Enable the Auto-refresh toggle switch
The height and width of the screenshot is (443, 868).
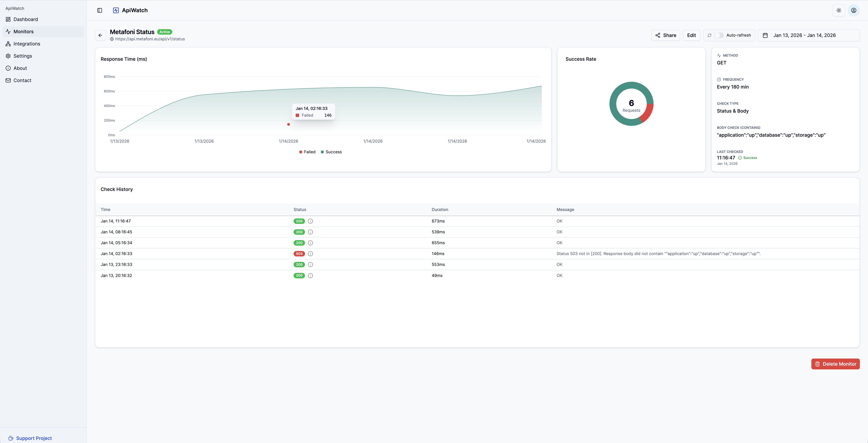pyautogui.click(x=719, y=35)
